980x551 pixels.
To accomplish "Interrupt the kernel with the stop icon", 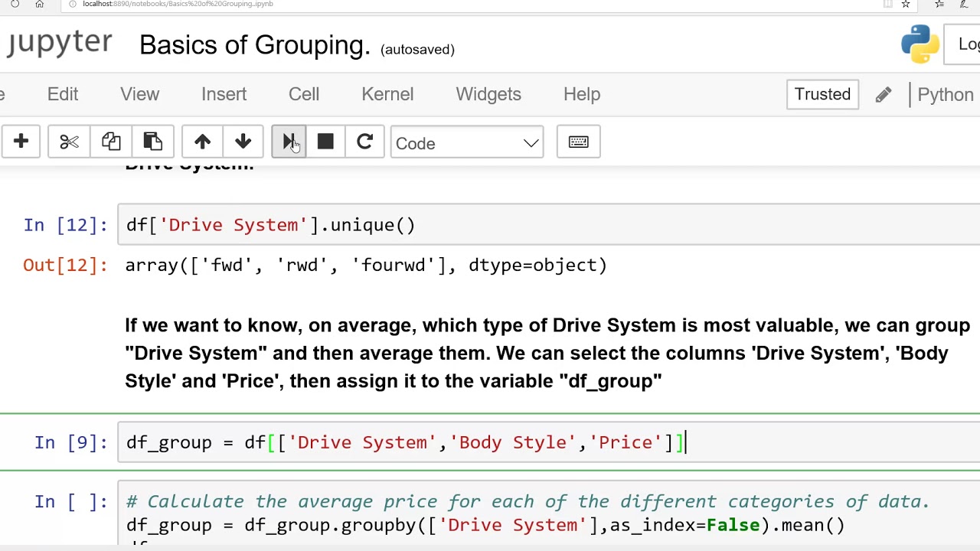I will pos(325,142).
